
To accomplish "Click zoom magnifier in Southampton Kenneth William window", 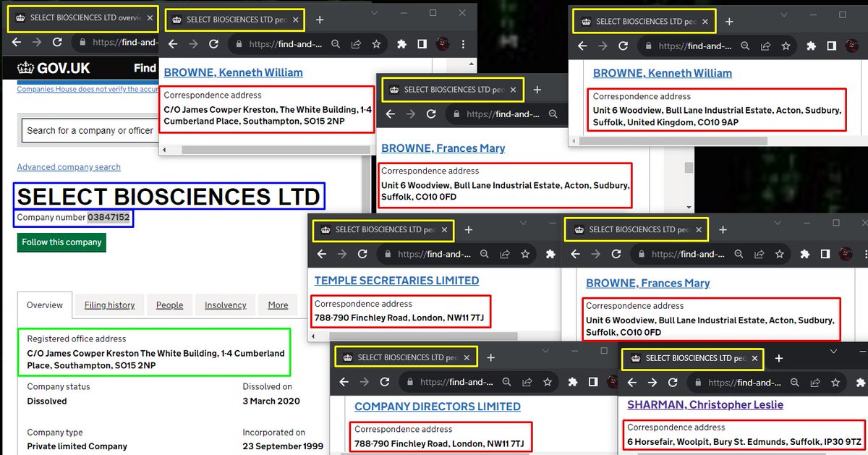I will click(336, 43).
